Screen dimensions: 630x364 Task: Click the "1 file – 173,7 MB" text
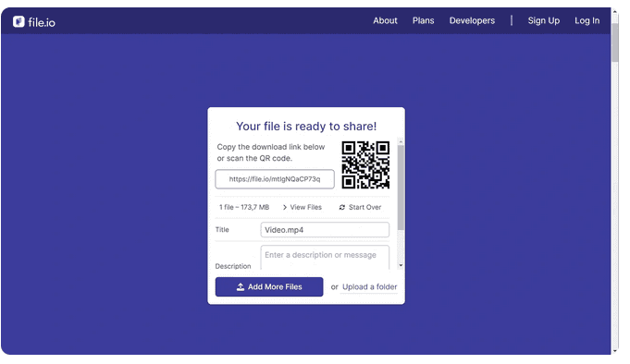[244, 207]
